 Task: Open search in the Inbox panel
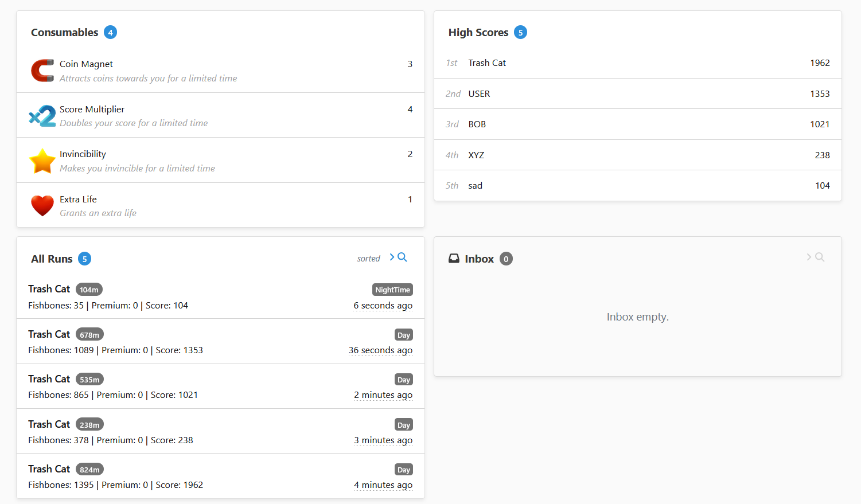[x=819, y=257]
